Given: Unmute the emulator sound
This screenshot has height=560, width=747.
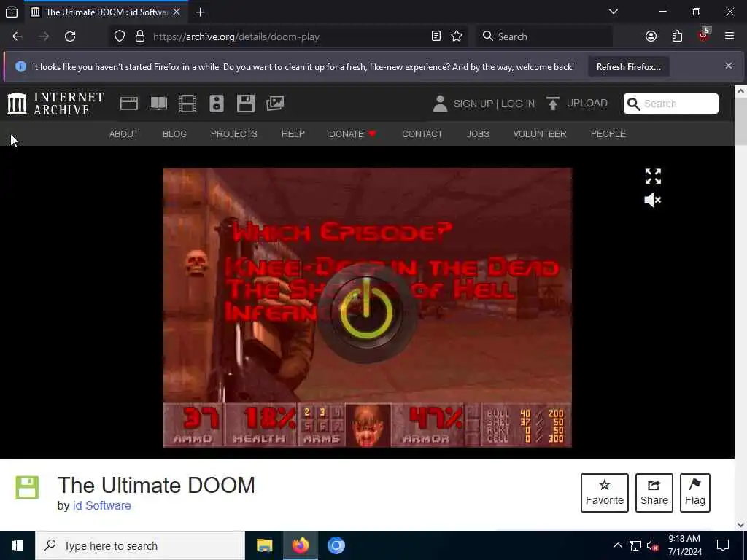Looking at the screenshot, I should click(653, 200).
